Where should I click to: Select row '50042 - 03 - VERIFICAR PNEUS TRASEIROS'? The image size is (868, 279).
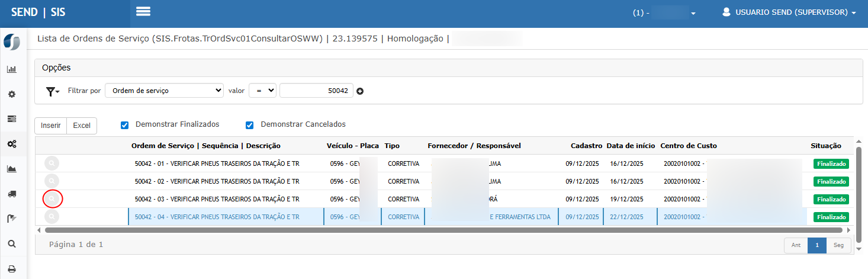click(x=444, y=199)
